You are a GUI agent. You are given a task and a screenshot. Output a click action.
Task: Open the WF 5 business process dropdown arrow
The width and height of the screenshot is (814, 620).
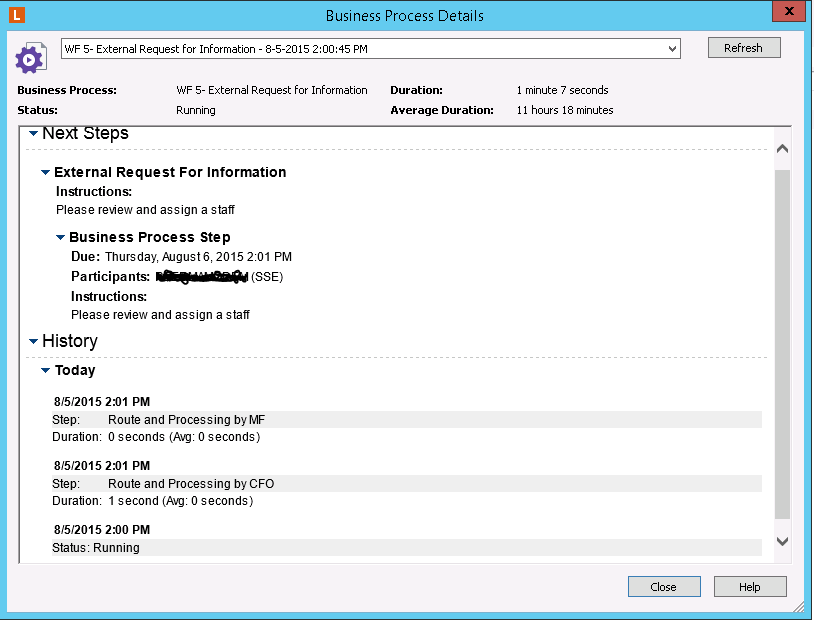click(672, 48)
